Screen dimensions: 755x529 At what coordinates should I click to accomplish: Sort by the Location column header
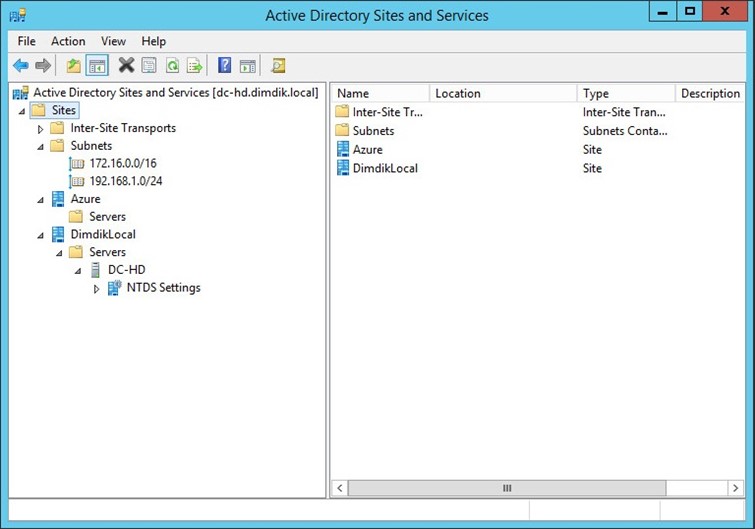coord(503,93)
